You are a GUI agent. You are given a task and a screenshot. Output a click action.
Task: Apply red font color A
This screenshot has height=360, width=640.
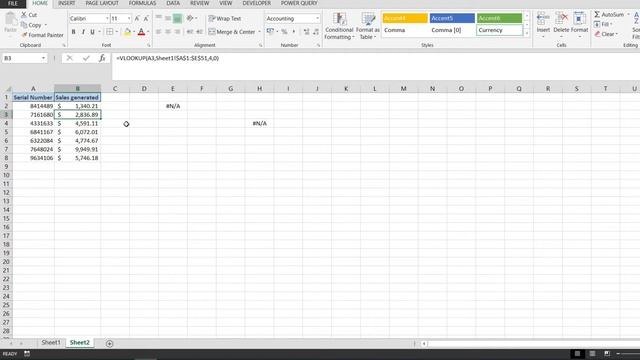pyautogui.click(x=141, y=32)
